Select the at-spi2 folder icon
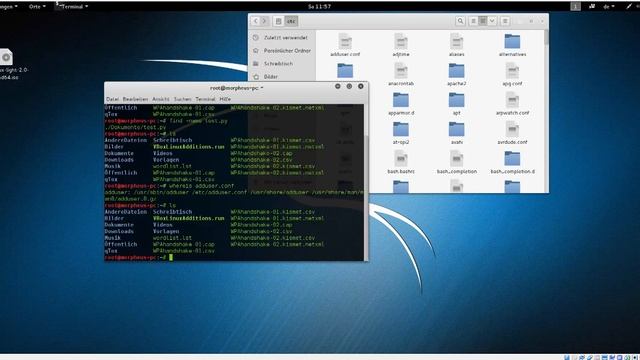Image resolution: width=640 pixels, height=360 pixels. [x=401, y=129]
